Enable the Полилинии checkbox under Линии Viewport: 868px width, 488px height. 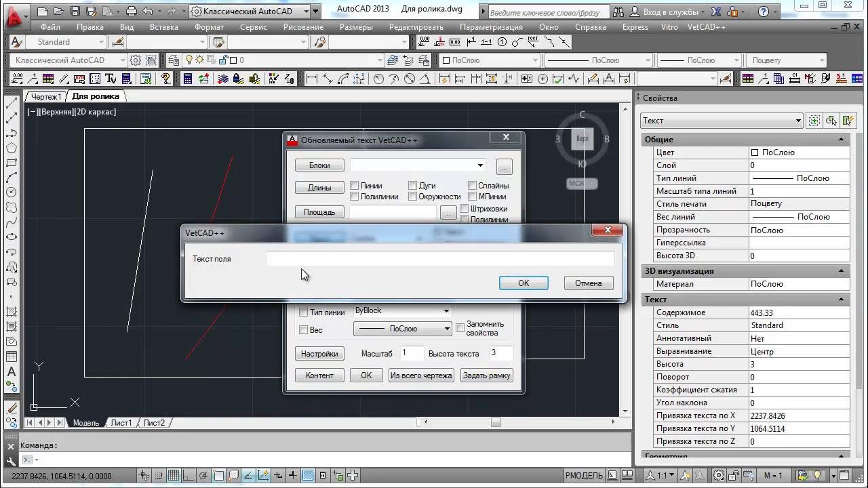354,196
